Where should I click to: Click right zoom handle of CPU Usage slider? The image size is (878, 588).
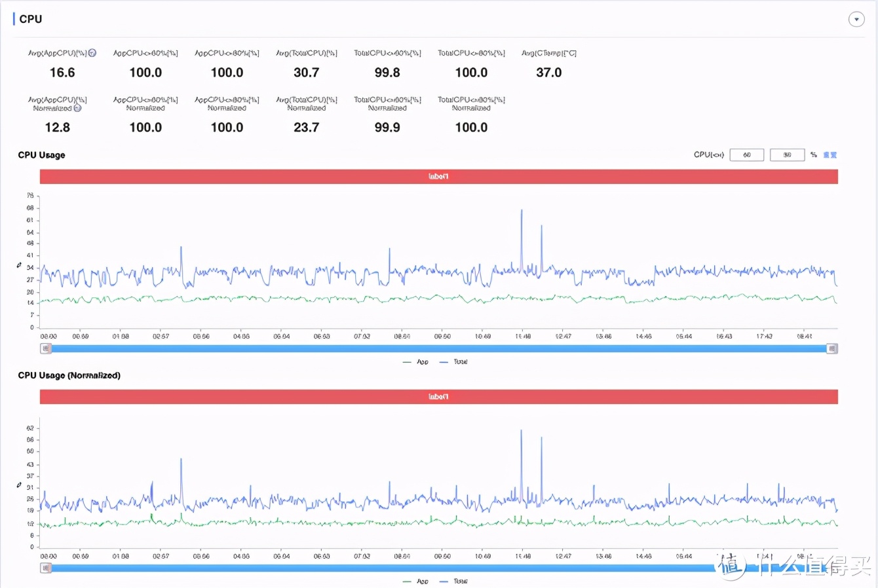(x=831, y=348)
